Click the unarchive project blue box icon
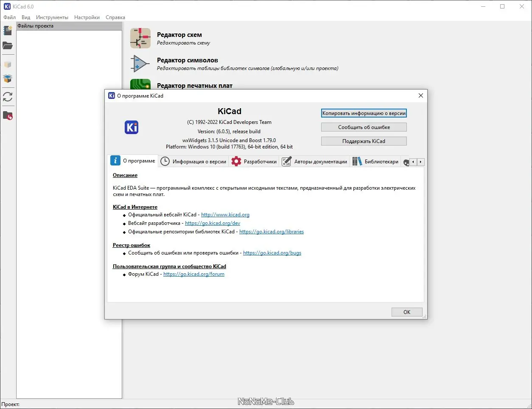 click(8, 78)
